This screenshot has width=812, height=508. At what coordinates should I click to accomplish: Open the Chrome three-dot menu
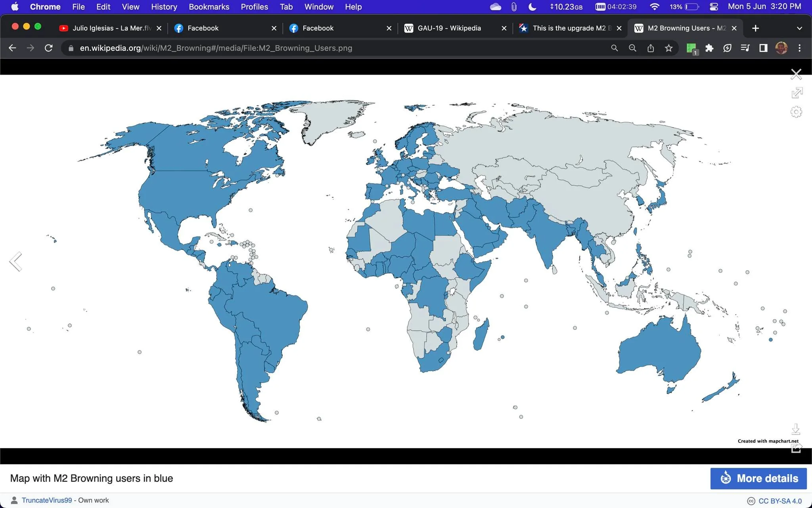click(800, 48)
